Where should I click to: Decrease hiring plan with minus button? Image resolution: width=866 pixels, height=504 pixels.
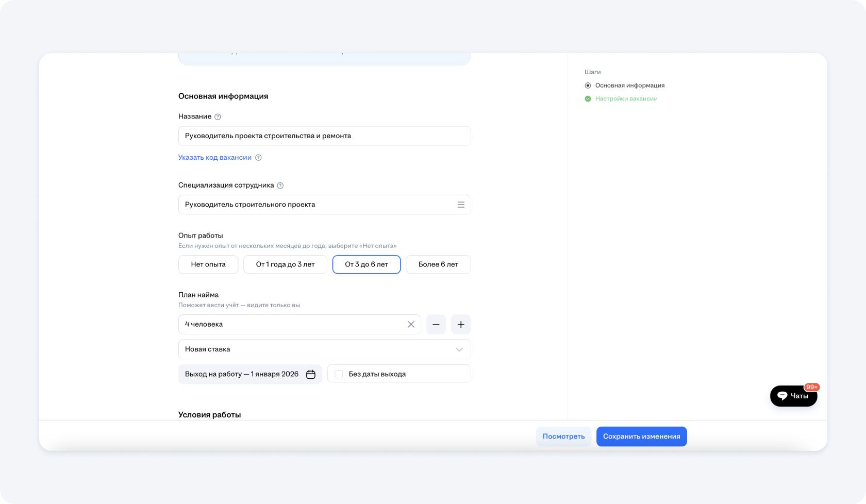click(x=436, y=325)
